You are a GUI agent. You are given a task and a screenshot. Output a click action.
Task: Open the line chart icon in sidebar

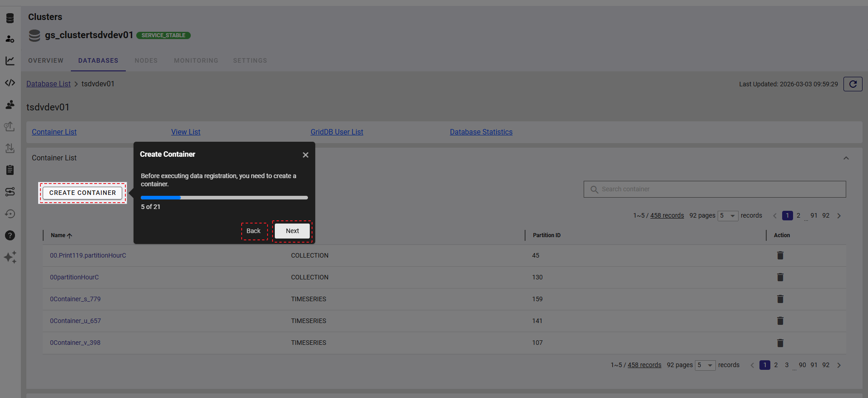coord(10,61)
